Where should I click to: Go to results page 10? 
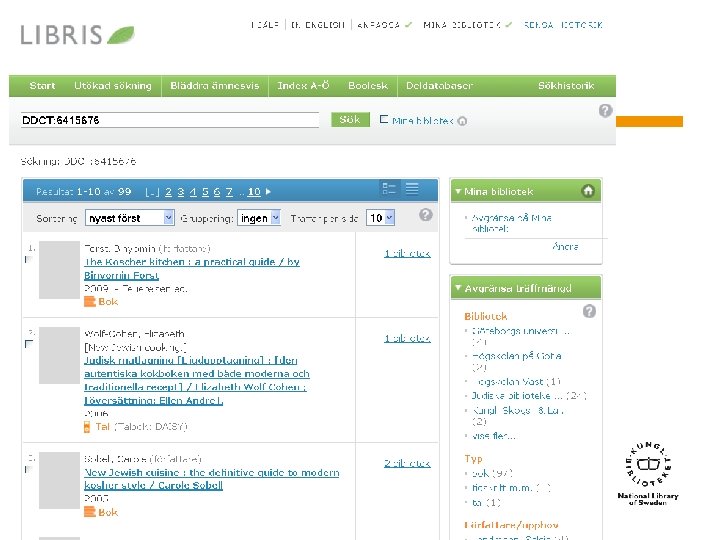(x=254, y=192)
